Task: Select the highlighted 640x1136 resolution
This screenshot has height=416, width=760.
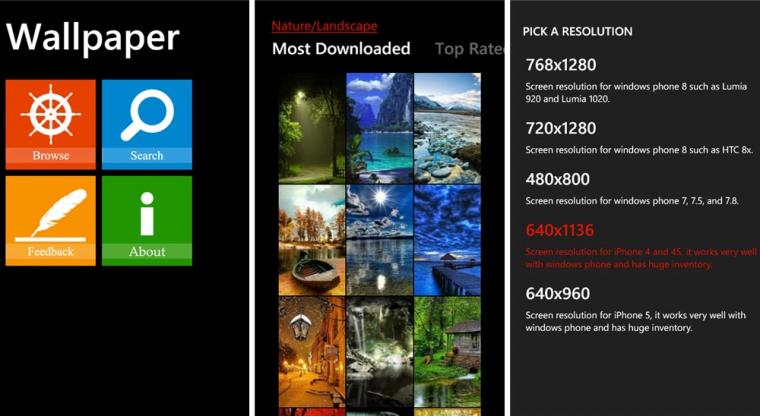Action: [x=559, y=230]
